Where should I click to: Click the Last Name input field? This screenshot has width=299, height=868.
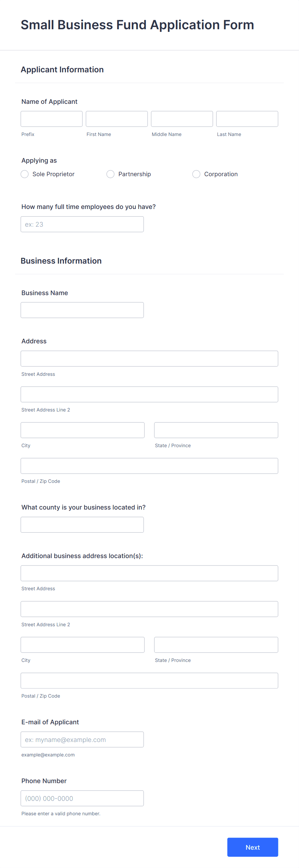[x=247, y=119]
